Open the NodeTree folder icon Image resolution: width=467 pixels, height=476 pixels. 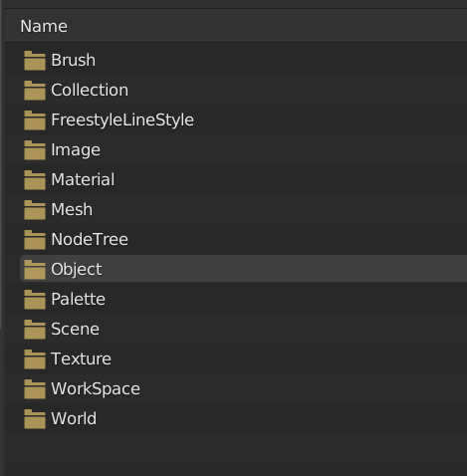click(35, 240)
